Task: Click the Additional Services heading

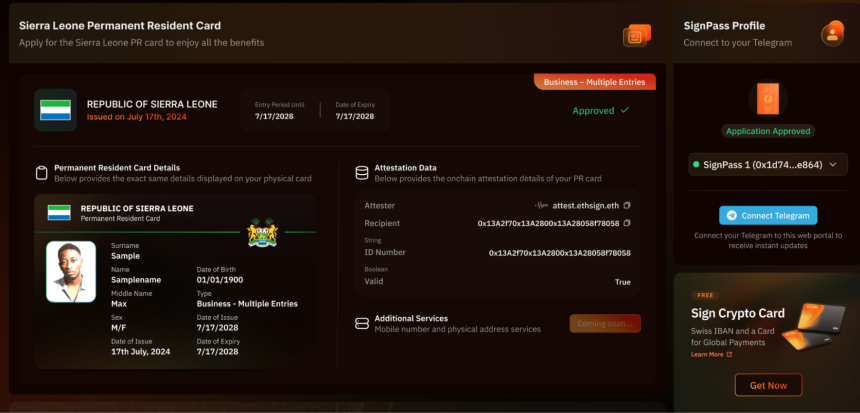Action: click(x=411, y=318)
